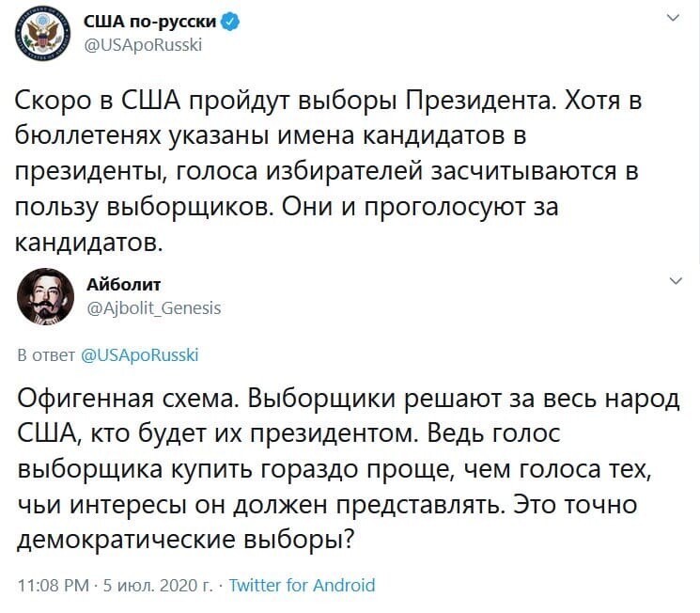Click reply line starting 'Офигенная схема'
Viewport: 700px width, 613px height.
[x=349, y=399]
